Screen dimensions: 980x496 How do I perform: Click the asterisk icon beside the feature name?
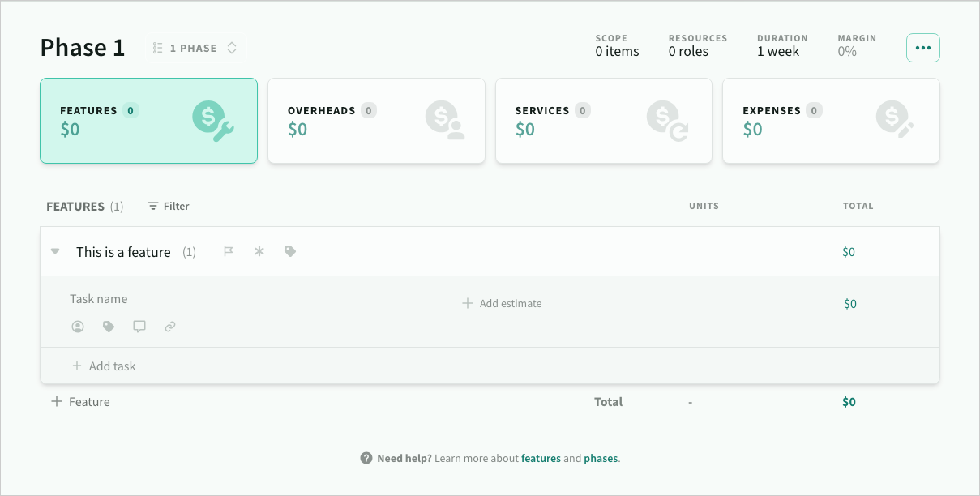(x=259, y=251)
